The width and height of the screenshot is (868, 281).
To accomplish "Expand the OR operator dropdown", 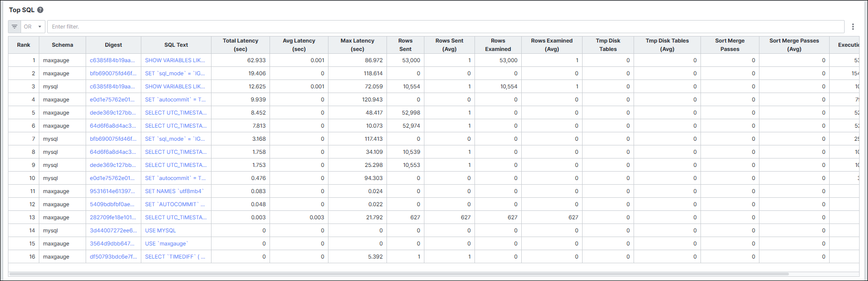I will pyautogui.click(x=33, y=27).
